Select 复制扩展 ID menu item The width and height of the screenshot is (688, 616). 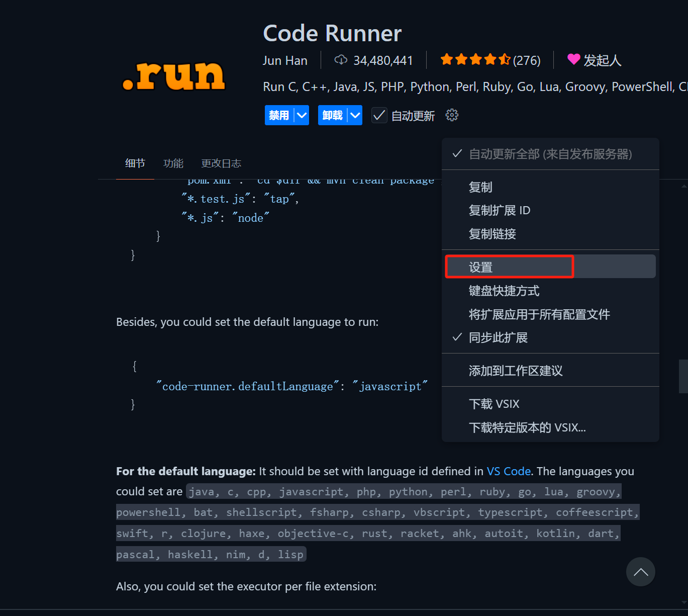[550, 210]
